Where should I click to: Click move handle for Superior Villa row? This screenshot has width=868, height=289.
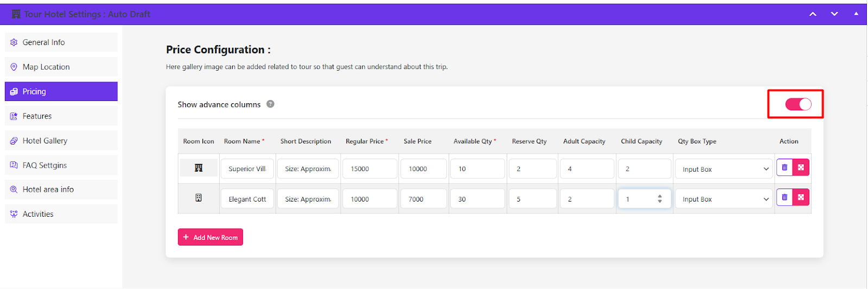[x=801, y=168]
